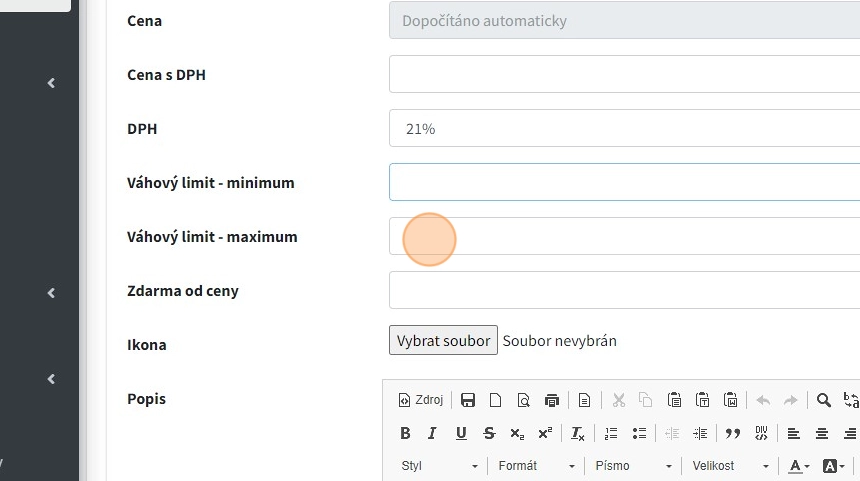Open the Styl dropdown

(x=440, y=466)
